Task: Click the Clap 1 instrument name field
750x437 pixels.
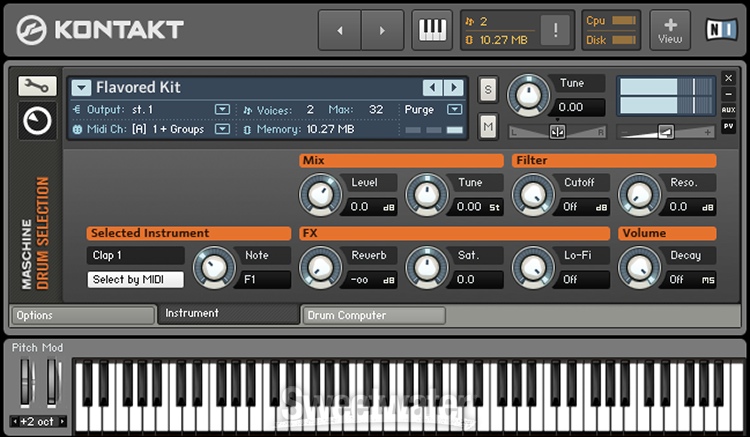Action: tap(135, 255)
